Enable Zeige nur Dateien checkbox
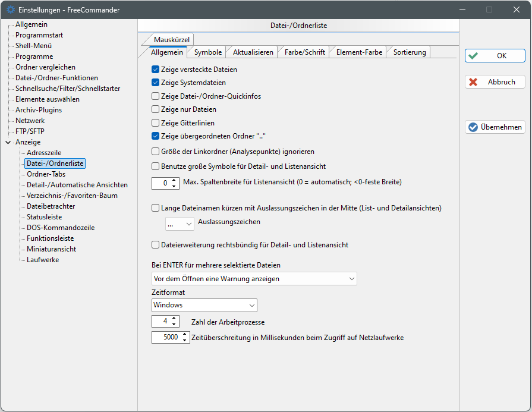Image resolution: width=532 pixels, height=412 pixels. coord(155,109)
